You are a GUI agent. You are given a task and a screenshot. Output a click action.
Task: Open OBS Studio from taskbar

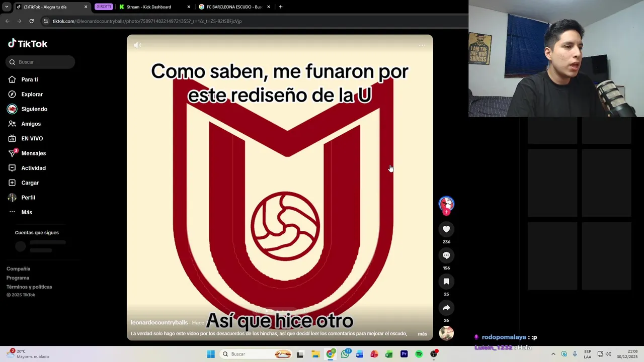click(434, 354)
